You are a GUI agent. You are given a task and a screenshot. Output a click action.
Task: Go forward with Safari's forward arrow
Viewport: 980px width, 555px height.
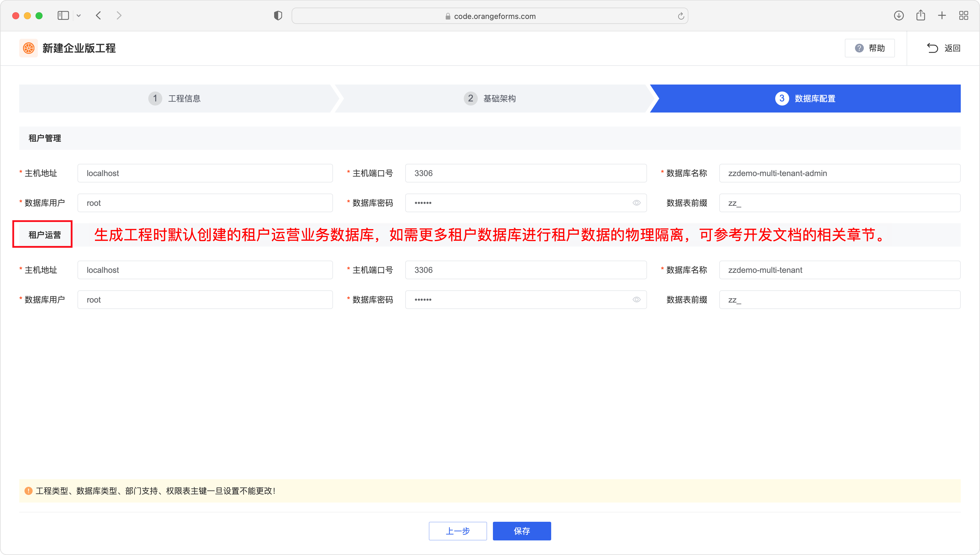119,16
